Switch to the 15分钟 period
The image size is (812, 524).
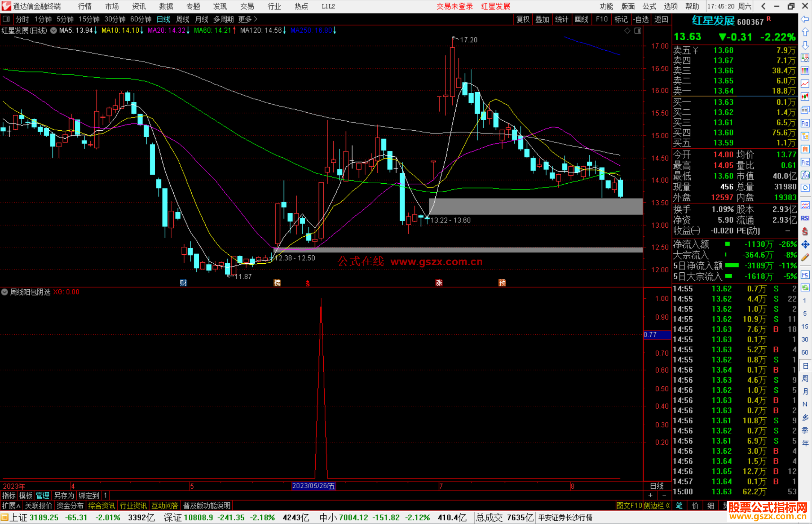pos(89,19)
